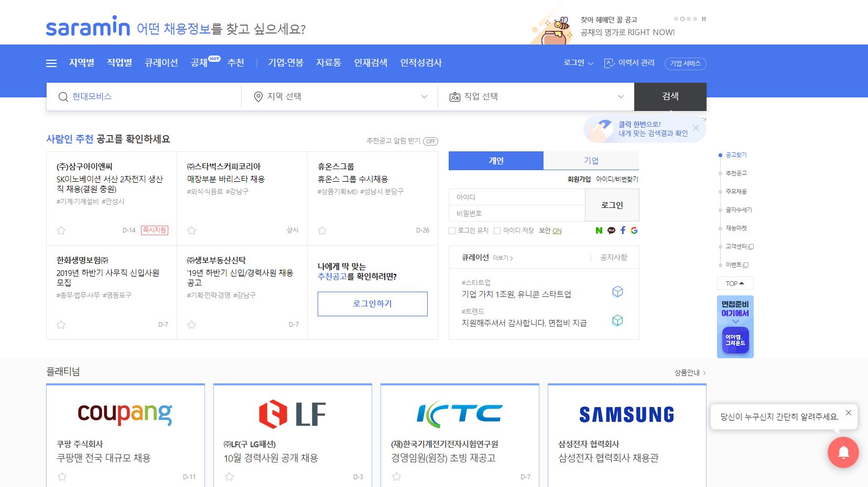Open 상품안내 link with arrow
The height and width of the screenshot is (487, 868).
(690, 373)
